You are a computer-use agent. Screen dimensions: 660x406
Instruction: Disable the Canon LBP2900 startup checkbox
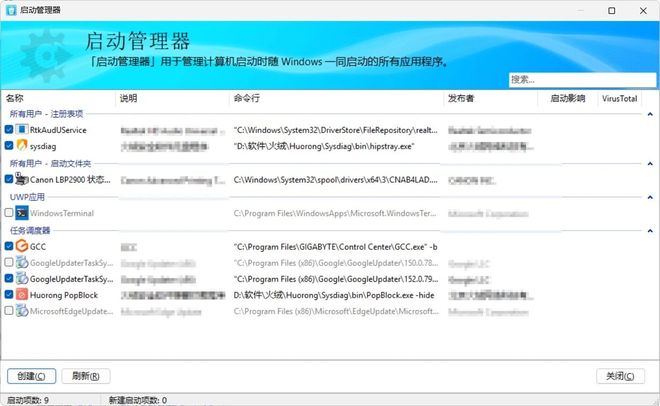(9, 179)
